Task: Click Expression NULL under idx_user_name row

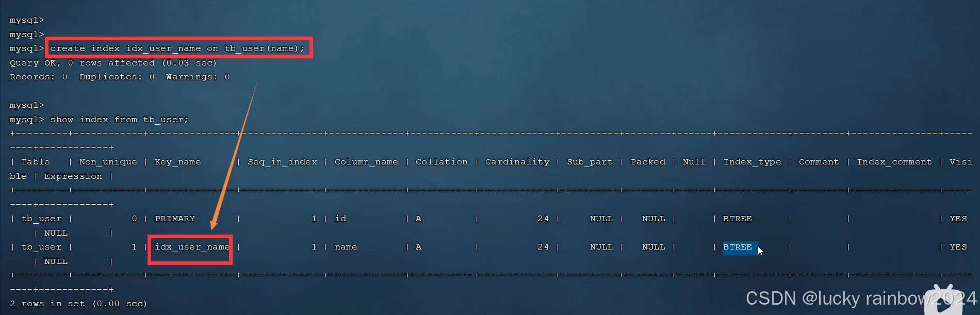Action: tap(56, 261)
